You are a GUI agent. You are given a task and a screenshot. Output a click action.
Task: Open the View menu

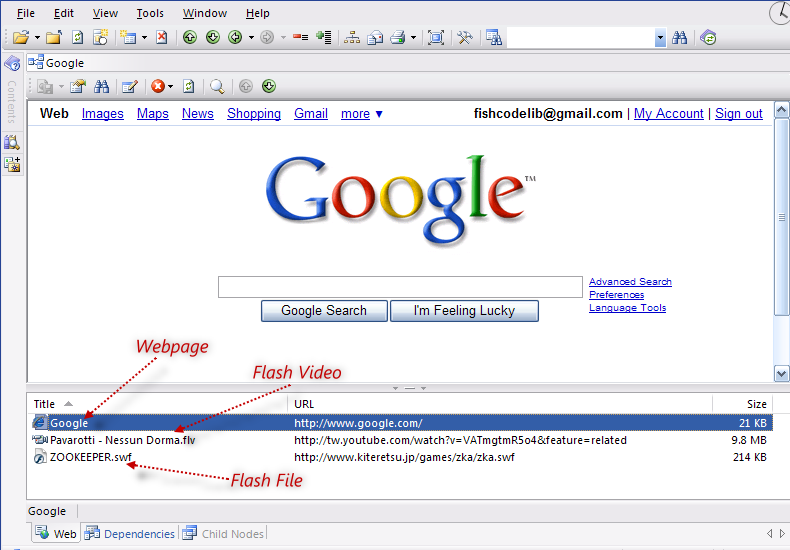[105, 13]
